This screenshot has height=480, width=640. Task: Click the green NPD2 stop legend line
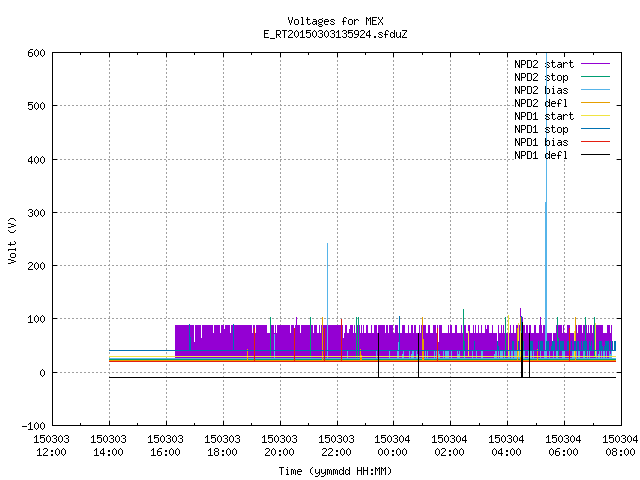(595, 77)
